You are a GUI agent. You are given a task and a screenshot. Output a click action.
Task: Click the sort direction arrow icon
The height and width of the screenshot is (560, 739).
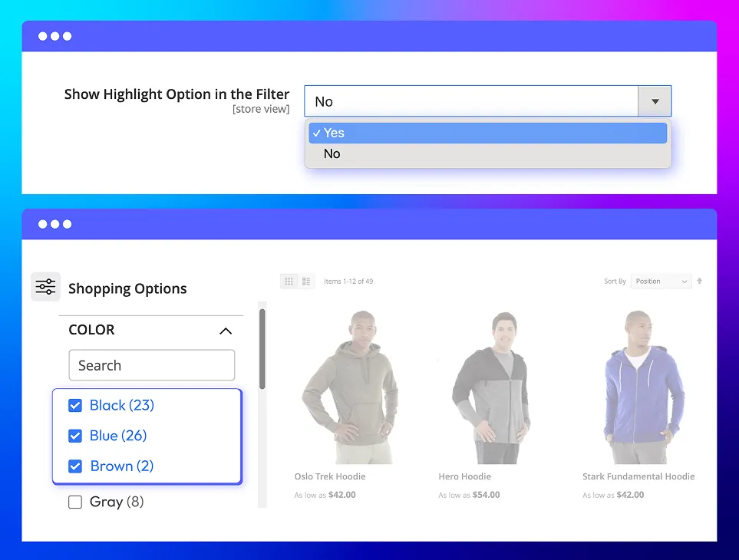coord(699,282)
